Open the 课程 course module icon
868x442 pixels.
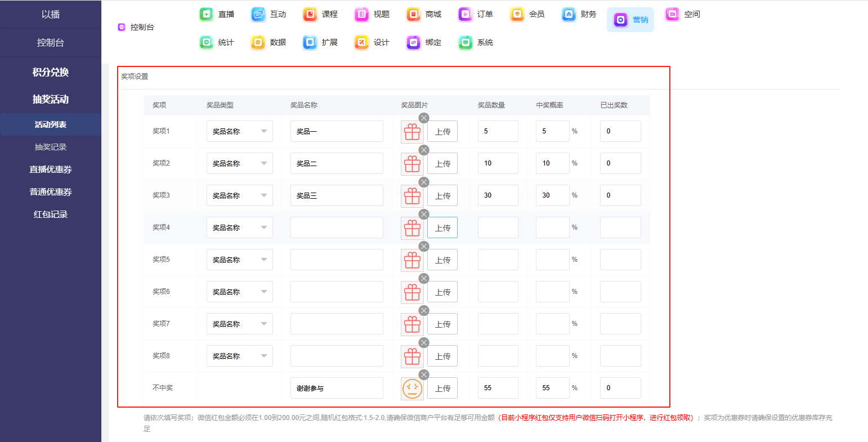[x=310, y=14]
